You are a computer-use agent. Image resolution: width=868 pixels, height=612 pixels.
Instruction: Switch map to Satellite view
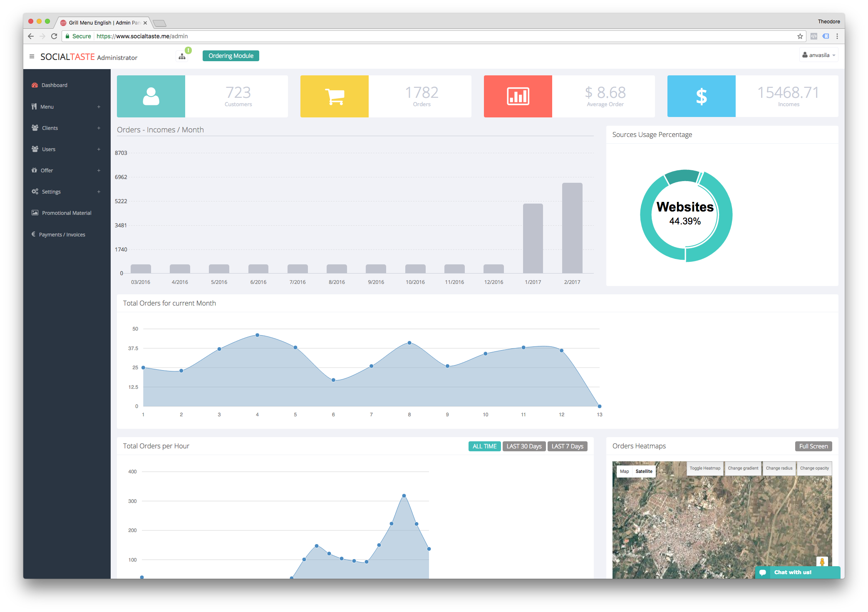644,471
